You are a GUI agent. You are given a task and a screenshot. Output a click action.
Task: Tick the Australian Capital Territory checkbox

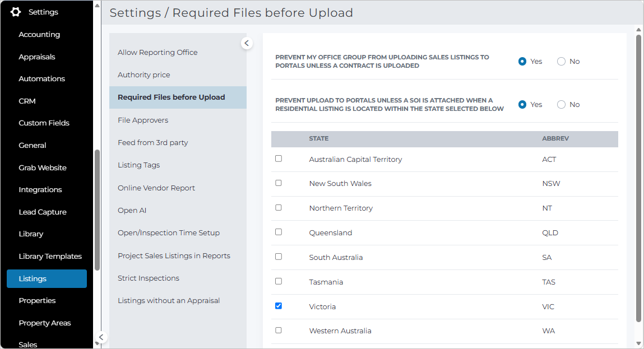pos(279,159)
